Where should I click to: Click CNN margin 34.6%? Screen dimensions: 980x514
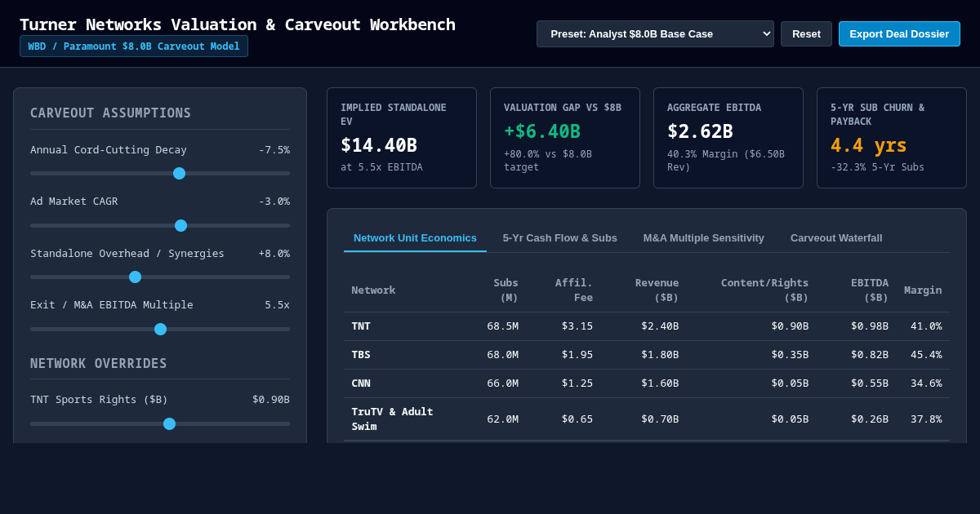tap(926, 383)
